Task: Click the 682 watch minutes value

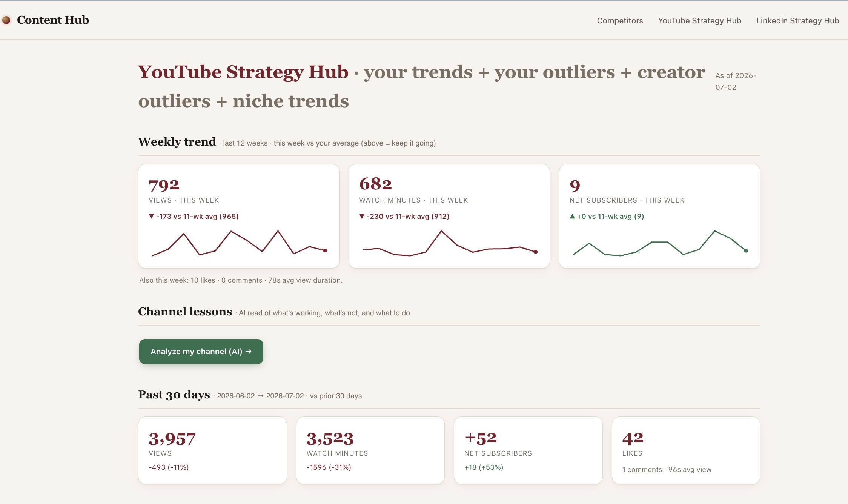Action: tap(376, 184)
